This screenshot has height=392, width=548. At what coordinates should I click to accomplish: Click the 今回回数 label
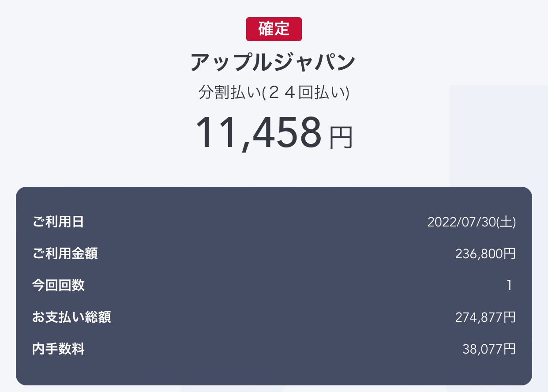coord(58,285)
